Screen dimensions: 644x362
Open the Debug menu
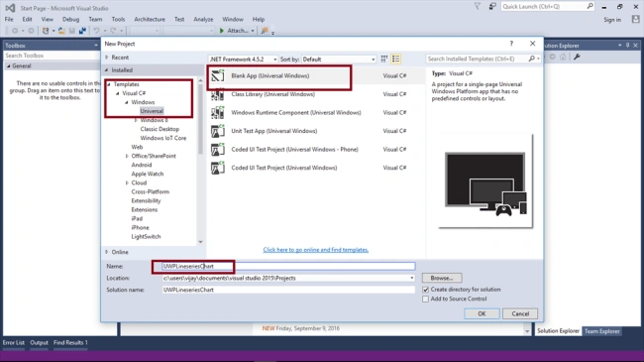click(70, 19)
